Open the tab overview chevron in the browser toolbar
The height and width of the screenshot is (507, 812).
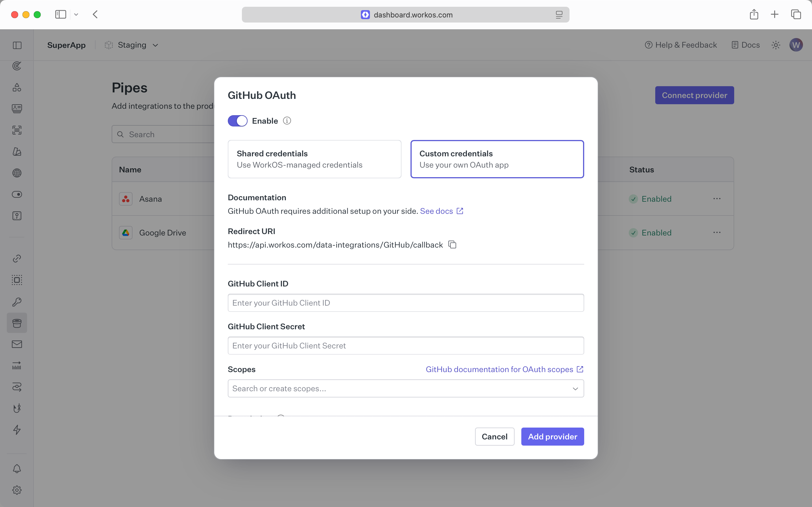tap(76, 14)
